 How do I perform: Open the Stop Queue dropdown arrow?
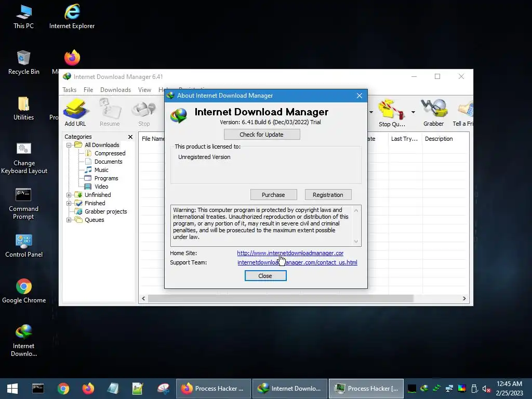tap(413, 112)
